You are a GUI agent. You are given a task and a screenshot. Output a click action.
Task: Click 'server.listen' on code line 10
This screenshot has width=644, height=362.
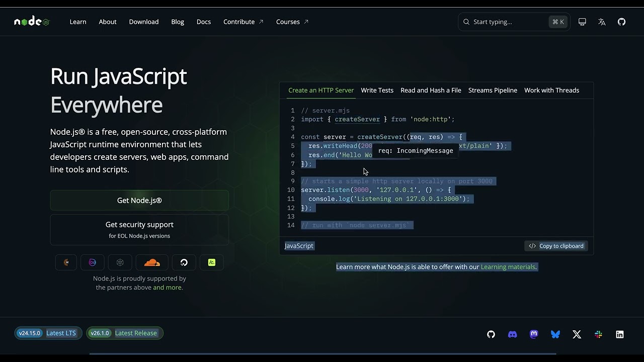coord(325,190)
